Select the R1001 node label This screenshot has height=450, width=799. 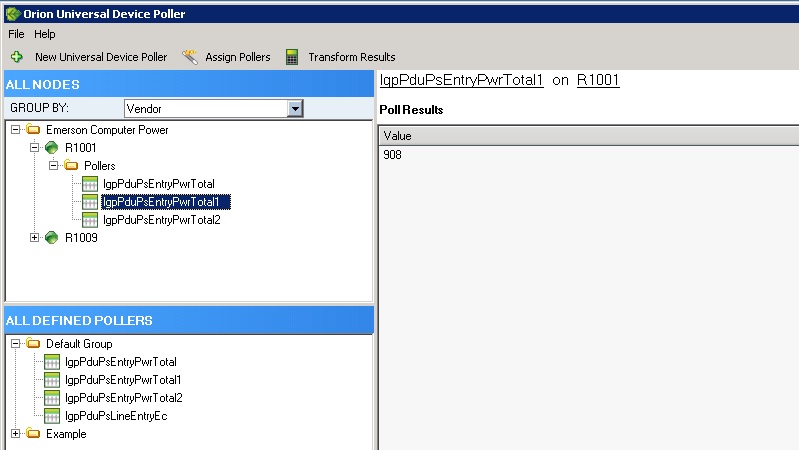click(x=81, y=148)
